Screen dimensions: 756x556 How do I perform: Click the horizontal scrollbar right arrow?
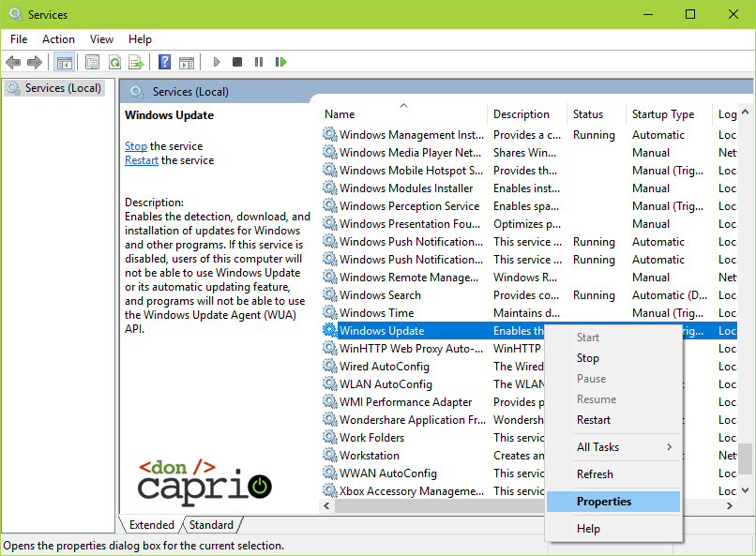[730, 505]
